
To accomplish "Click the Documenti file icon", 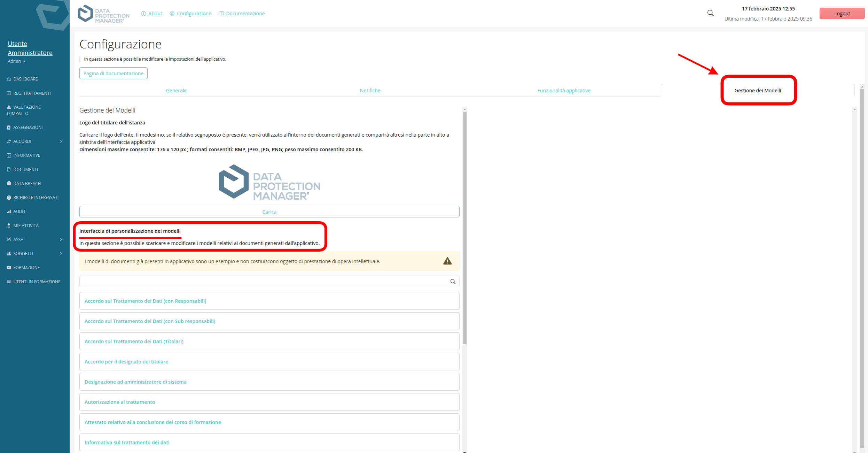I will tap(9, 170).
